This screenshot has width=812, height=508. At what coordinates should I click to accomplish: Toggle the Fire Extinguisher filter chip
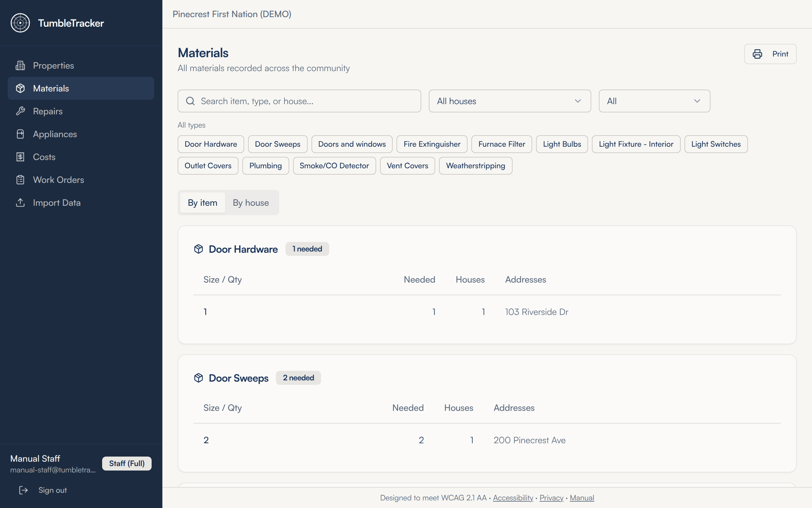(x=432, y=144)
